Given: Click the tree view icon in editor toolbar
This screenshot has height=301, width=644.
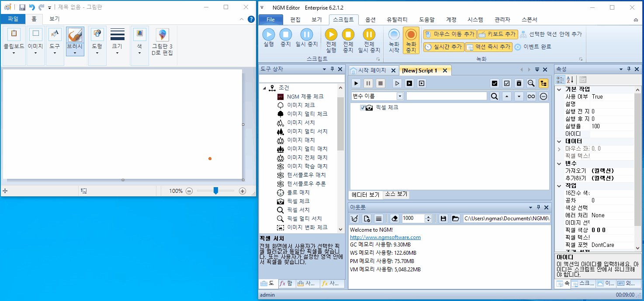Looking at the screenshot, I should 544,83.
